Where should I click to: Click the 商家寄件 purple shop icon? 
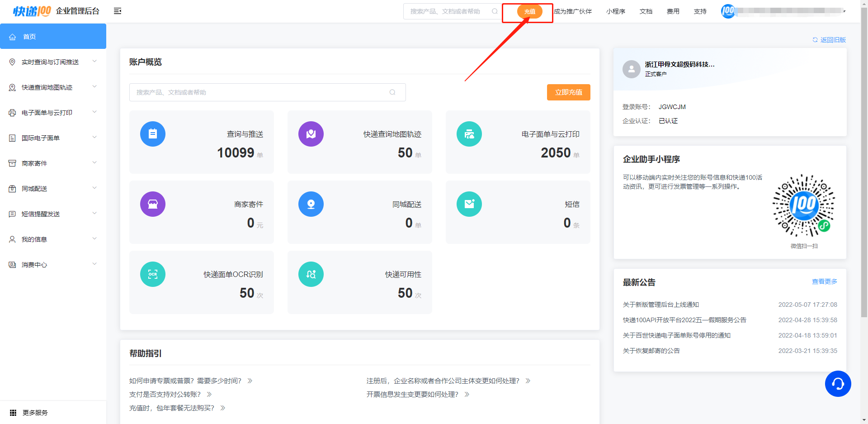[x=153, y=204]
